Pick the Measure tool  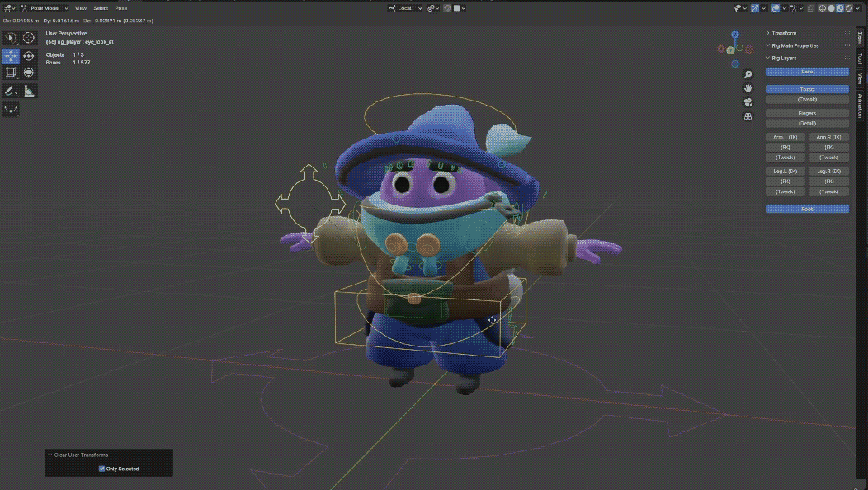coord(29,91)
